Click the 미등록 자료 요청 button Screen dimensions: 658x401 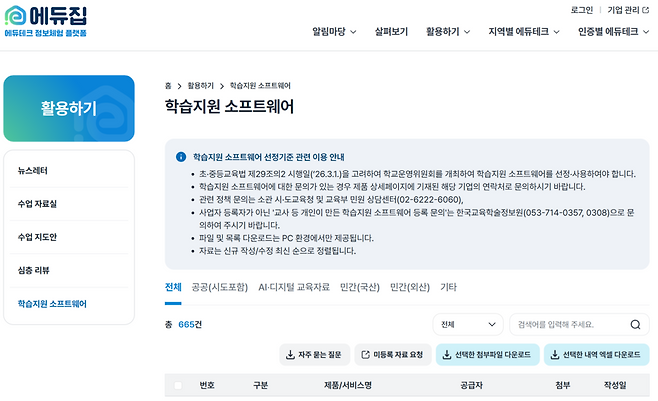click(x=393, y=355)
